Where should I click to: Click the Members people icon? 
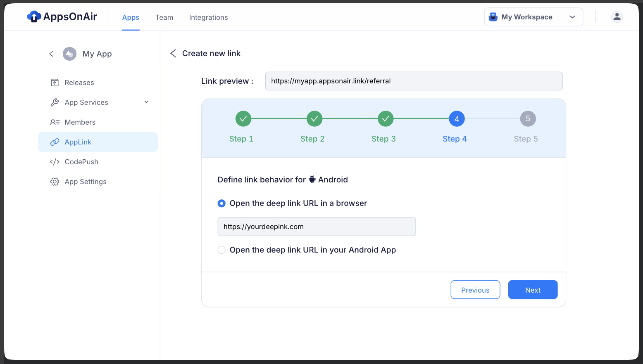tap(55, 122)
